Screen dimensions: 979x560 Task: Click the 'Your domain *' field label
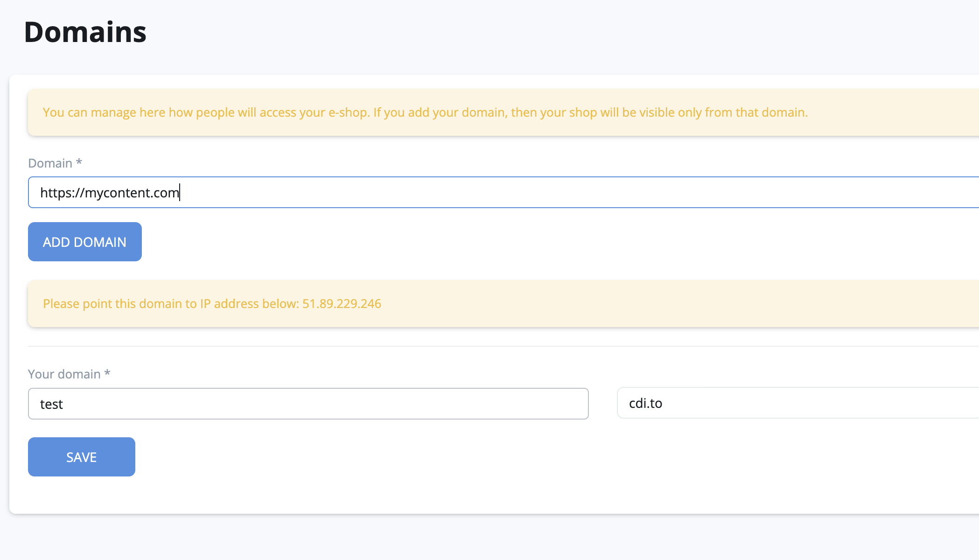64,374
